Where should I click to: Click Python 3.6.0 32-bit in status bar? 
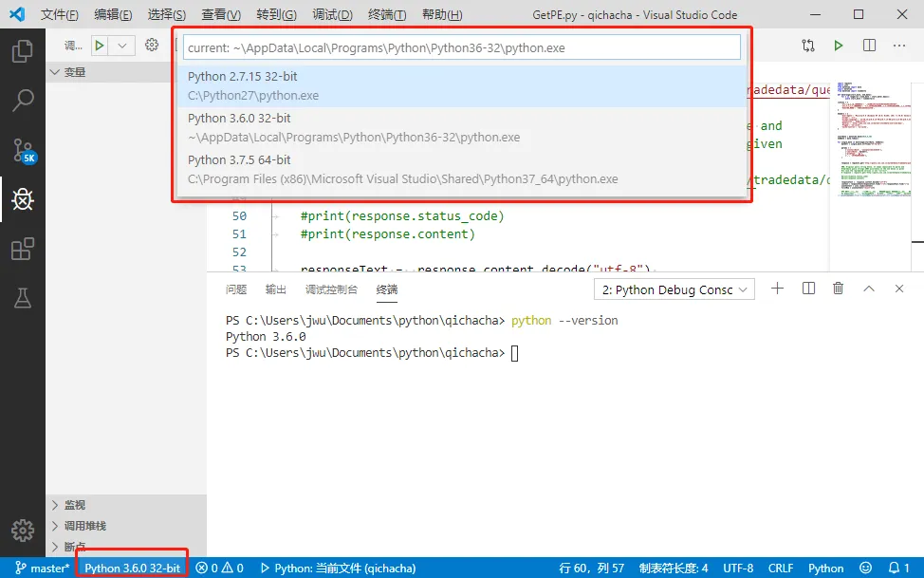pos(133,568)
